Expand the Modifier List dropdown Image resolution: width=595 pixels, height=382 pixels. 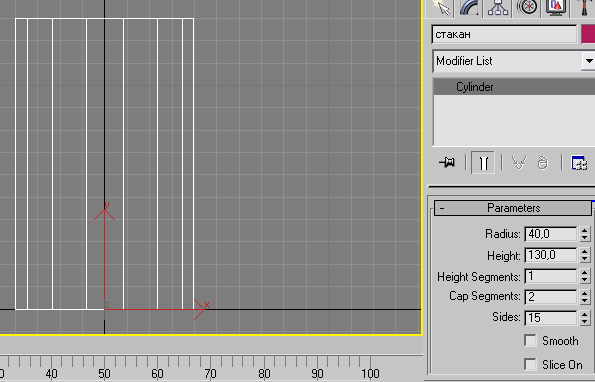point(589,61)
